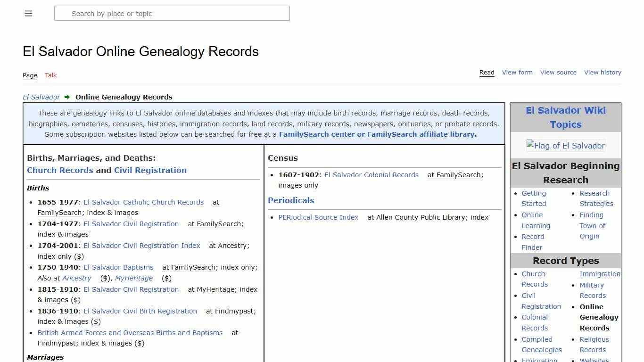Open the View history page
Screen dimensions: 644x362
603,72
